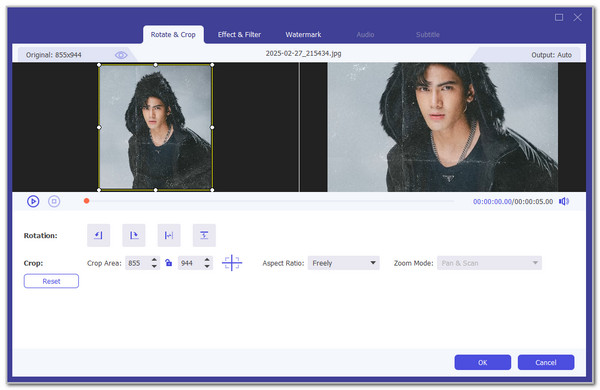Confirm changes with OK button
This screenshot has width=600, height=390.
point(483,362)
